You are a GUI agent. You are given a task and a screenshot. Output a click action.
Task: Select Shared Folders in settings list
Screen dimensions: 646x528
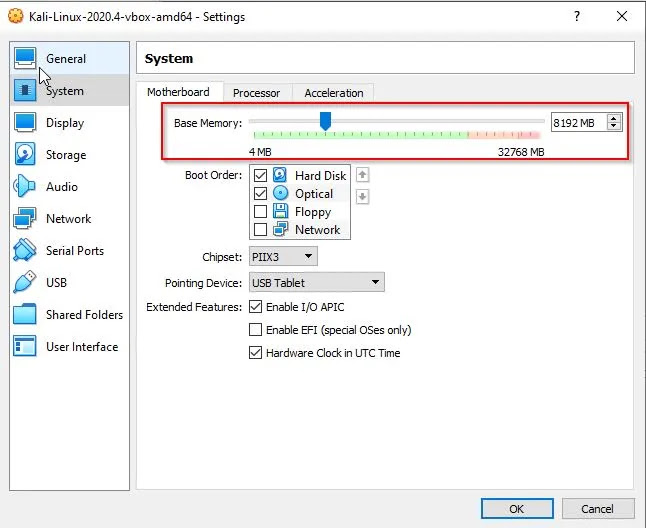point(69,314)
